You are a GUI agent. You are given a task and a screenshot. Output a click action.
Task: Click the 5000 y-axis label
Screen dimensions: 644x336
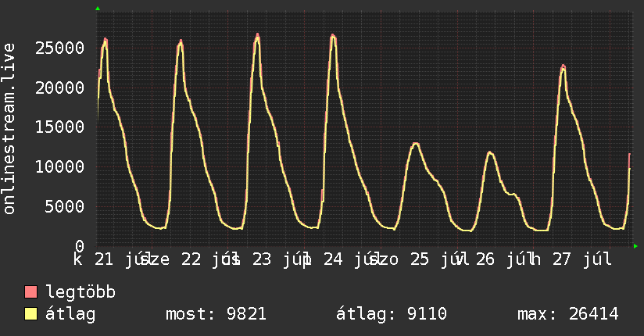[x=65, y=206]
